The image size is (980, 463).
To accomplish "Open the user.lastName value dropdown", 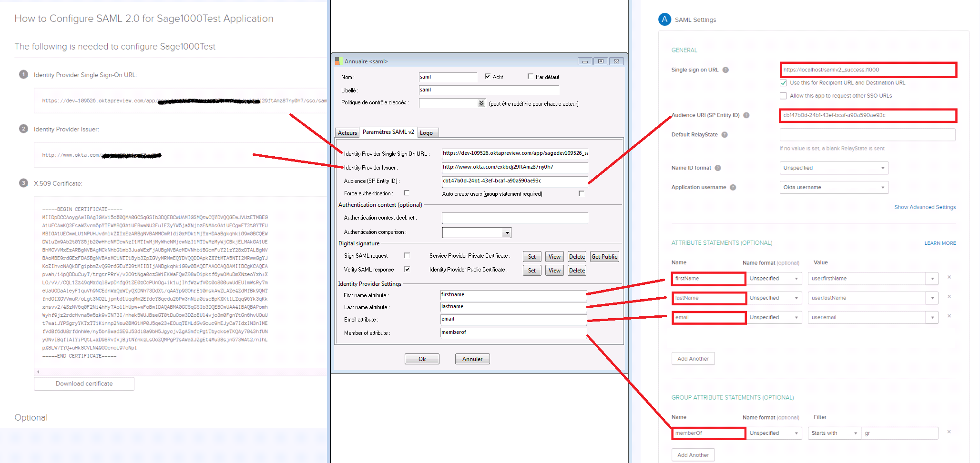I will point(932,298).
